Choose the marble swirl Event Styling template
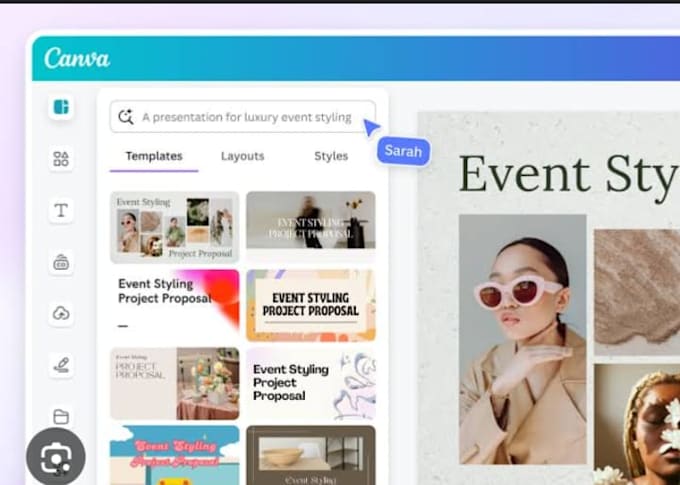This screenshot has height=485, width=680. pos(311,383)
